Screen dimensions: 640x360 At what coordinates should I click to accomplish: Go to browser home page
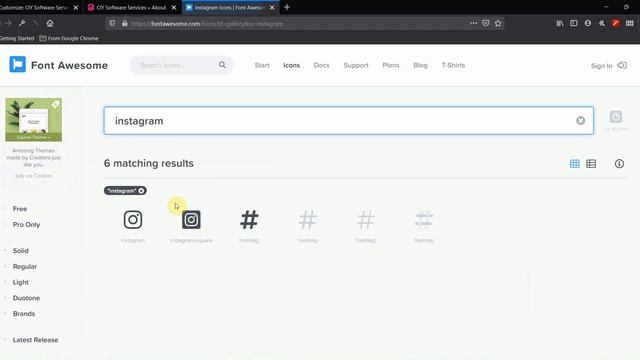coord(50,23)
